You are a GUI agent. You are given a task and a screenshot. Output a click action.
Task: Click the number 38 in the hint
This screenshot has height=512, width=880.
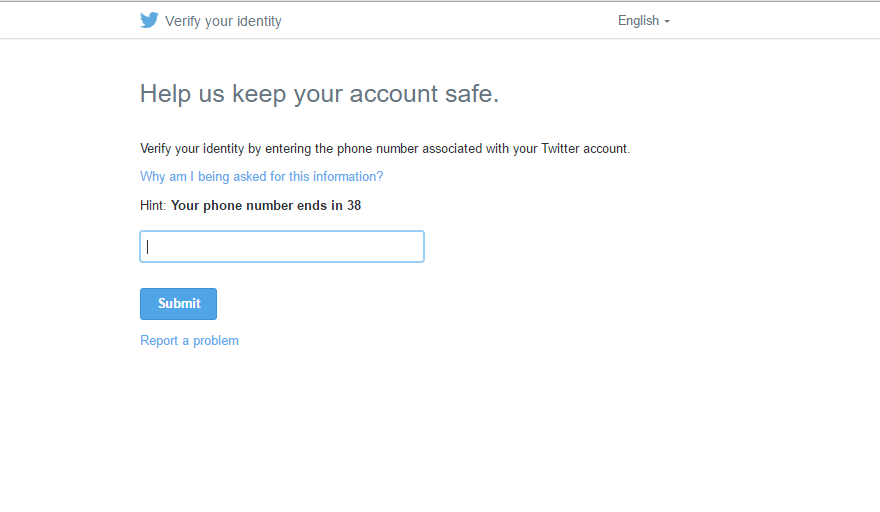(x=354, y=205)
